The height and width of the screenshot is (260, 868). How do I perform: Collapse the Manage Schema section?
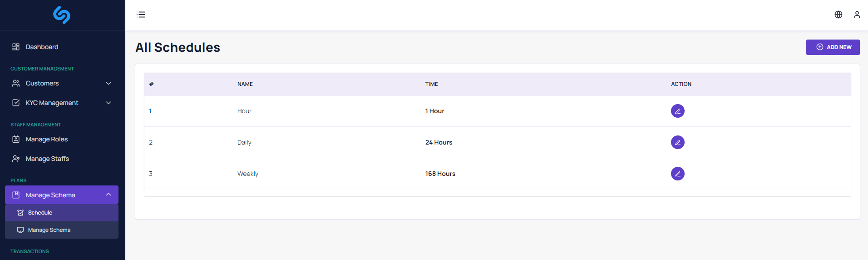pos(108,195)
